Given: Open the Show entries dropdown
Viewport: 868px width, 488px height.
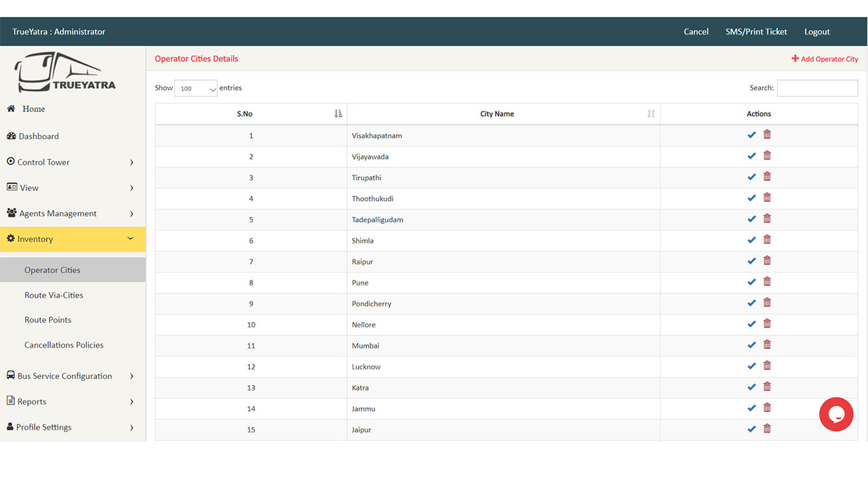Looking at the screenshot, I should (195, 89).
